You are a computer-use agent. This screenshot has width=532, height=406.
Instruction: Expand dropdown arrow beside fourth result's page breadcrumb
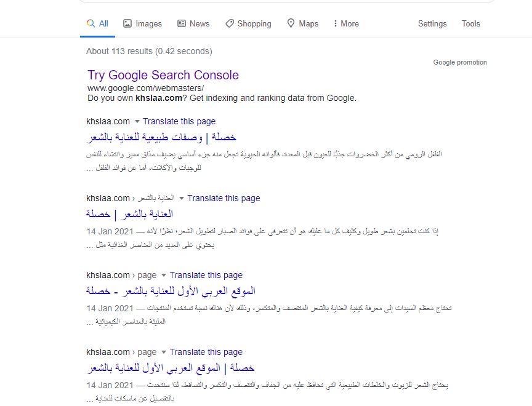164,352
